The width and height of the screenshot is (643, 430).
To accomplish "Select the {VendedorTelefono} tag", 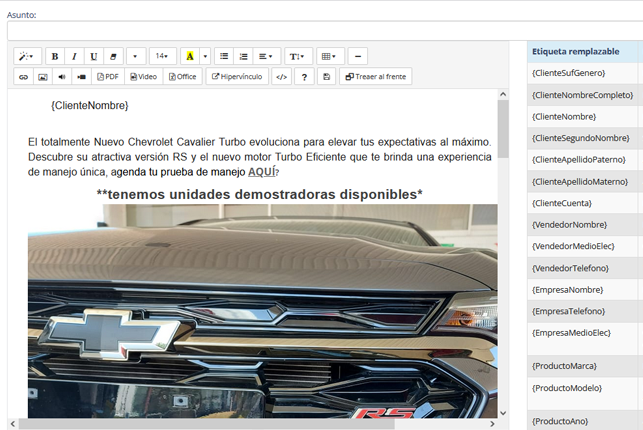I will tap(570, 268).
